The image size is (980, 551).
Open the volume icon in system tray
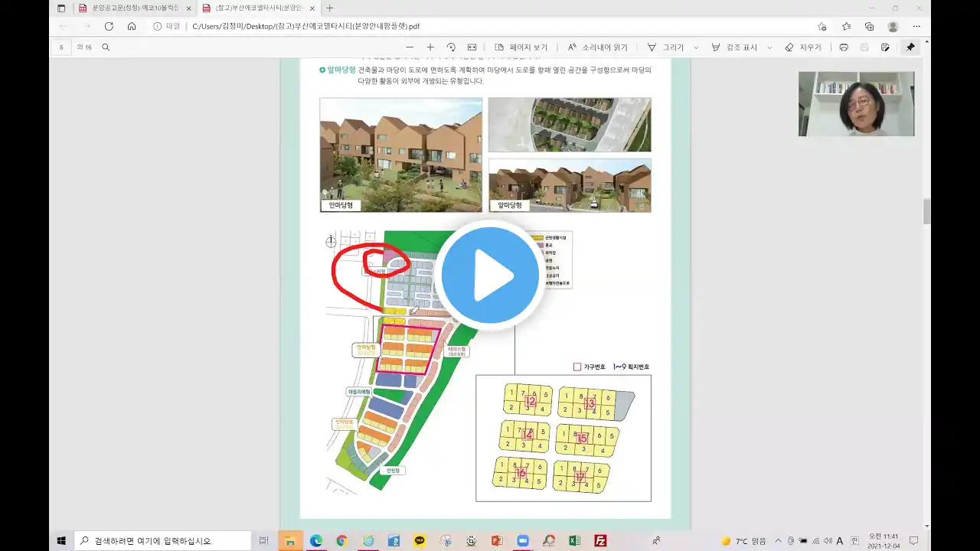827,541
